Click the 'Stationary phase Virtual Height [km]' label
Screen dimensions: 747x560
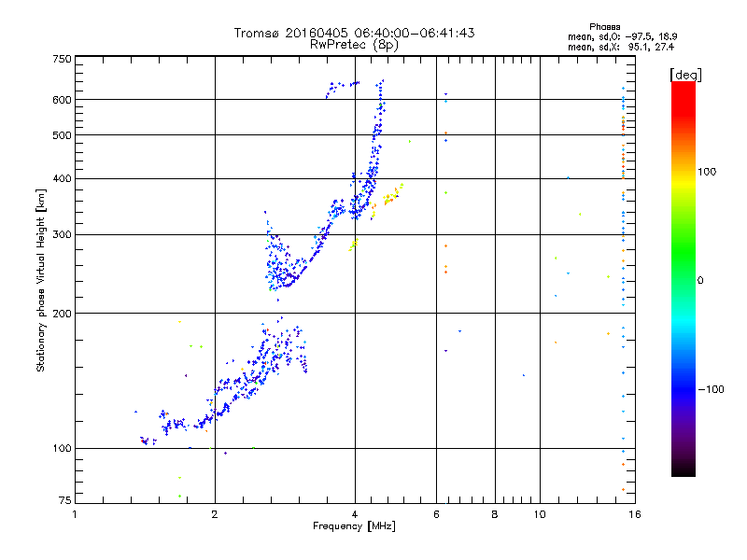[x=41, y=280]
